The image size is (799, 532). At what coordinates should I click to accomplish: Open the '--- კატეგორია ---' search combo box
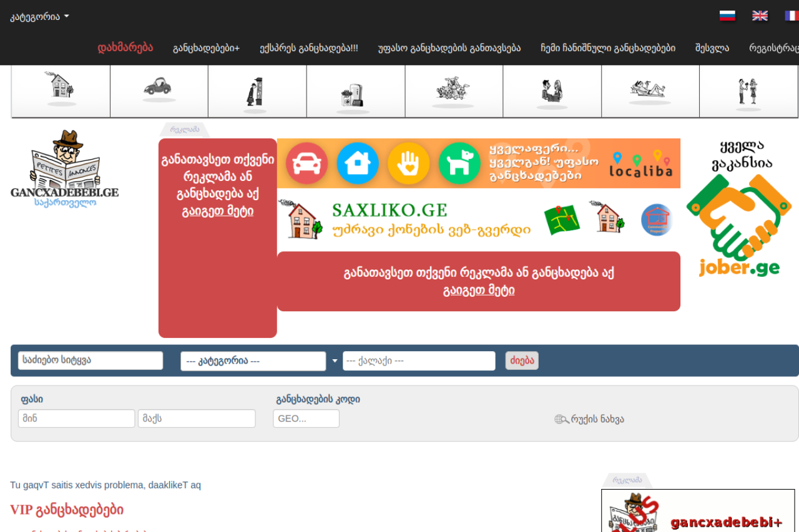[253, 361]
